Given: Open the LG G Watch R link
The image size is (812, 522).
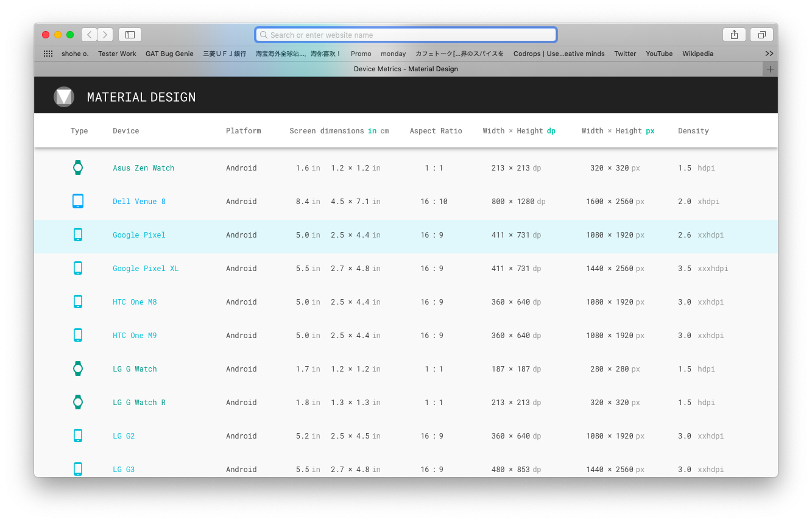Looking at the screenshot, I should [139, 403].
